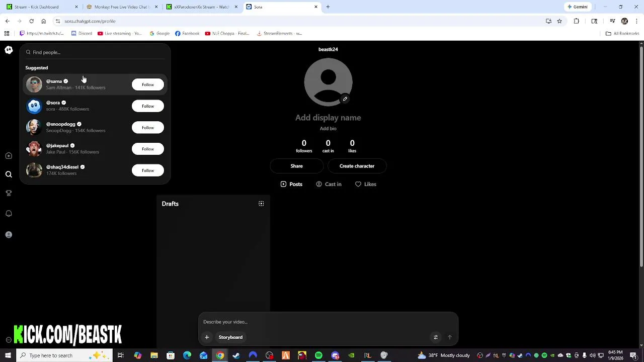Viewport: 644px width, 362px height.
Task: Open the Gemini button in Chrome
Action: tap(578, 7)
